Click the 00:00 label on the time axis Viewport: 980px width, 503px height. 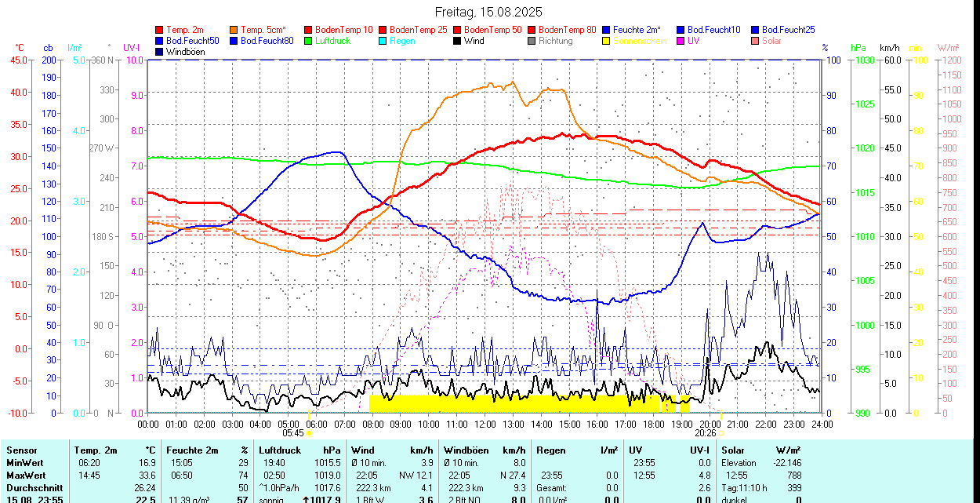148,424
